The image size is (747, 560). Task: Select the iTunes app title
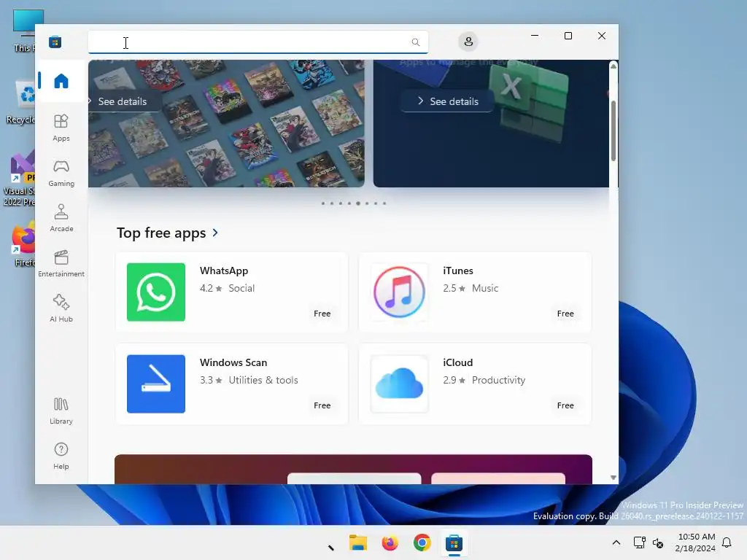[458, 271]
